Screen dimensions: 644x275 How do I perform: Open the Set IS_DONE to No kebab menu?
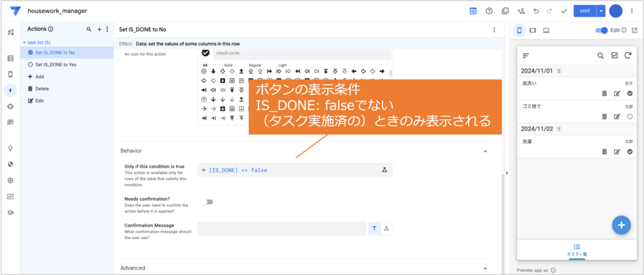pyautogui.click(x=494, y=30)
